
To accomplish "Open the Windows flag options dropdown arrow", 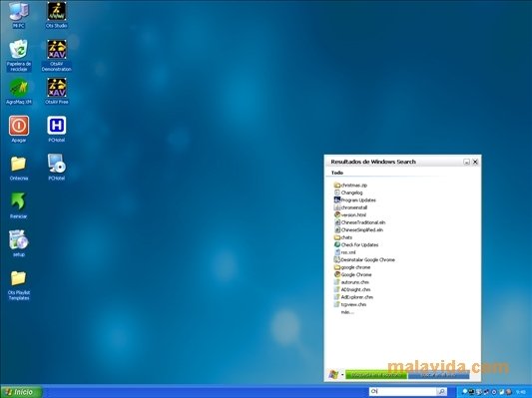I will pyautogui.click(x=342, y=375).
